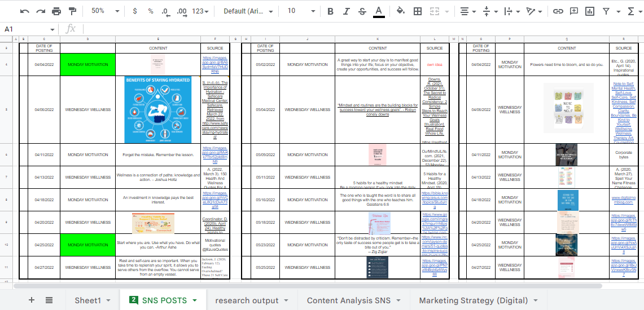Insert a chart
Image resolution: width=644 pixels, height=310 pixels.
pos(590,11)
